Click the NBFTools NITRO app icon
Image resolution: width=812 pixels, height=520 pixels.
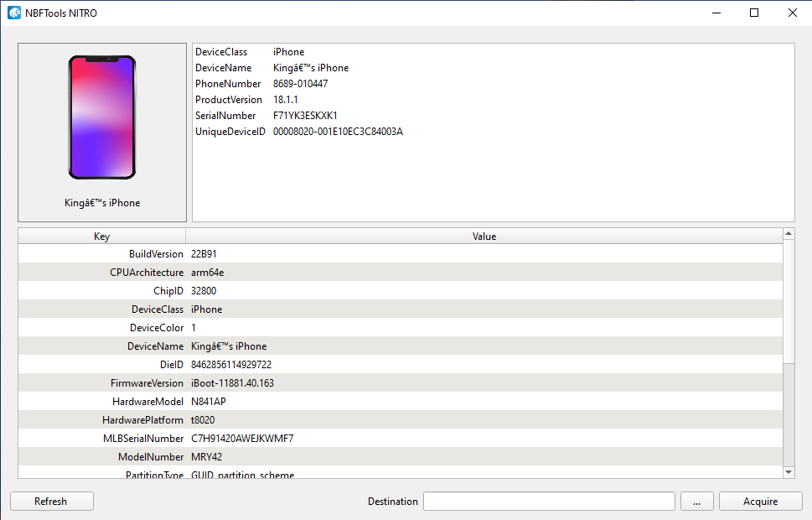[x=14, y=13]
